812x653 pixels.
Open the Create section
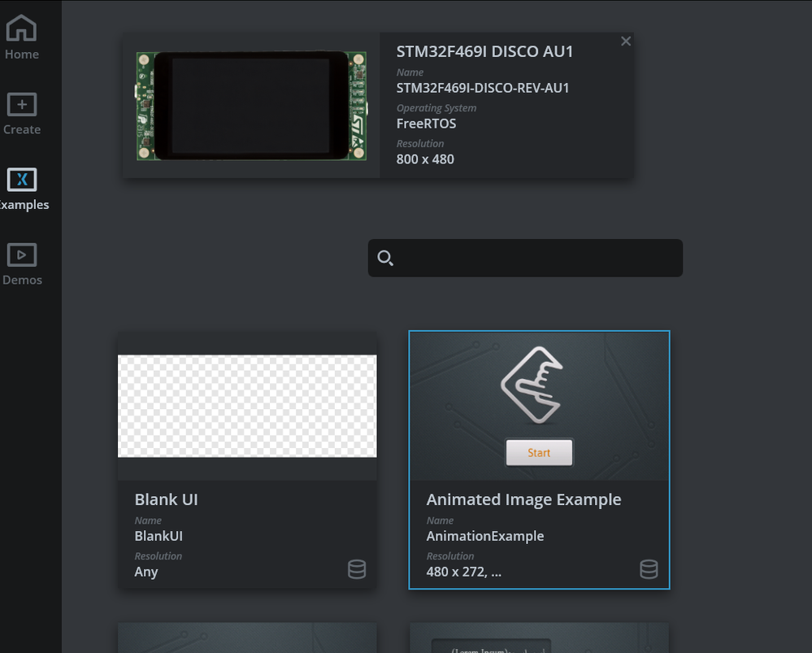click(x=22, y=114)
